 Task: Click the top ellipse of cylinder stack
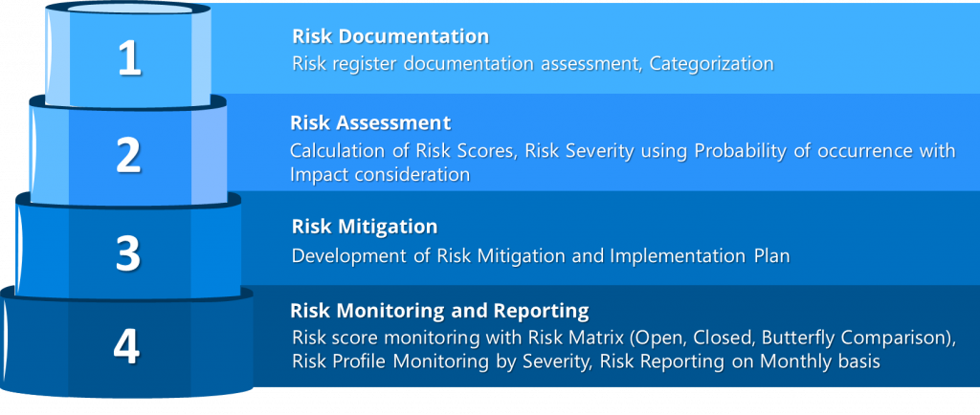tap(128, 6)
